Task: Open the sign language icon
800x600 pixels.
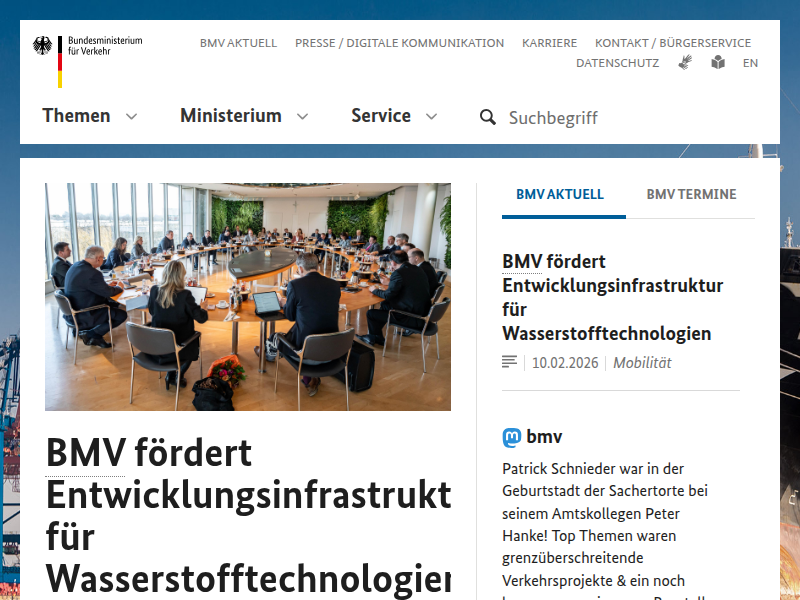Action: [x=685, y=62]
